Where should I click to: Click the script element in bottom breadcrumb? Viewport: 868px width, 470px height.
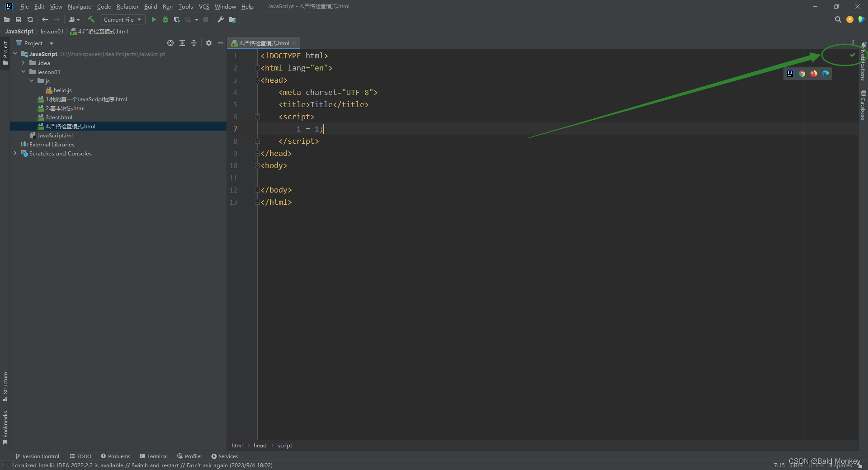[x=285, y=446]
